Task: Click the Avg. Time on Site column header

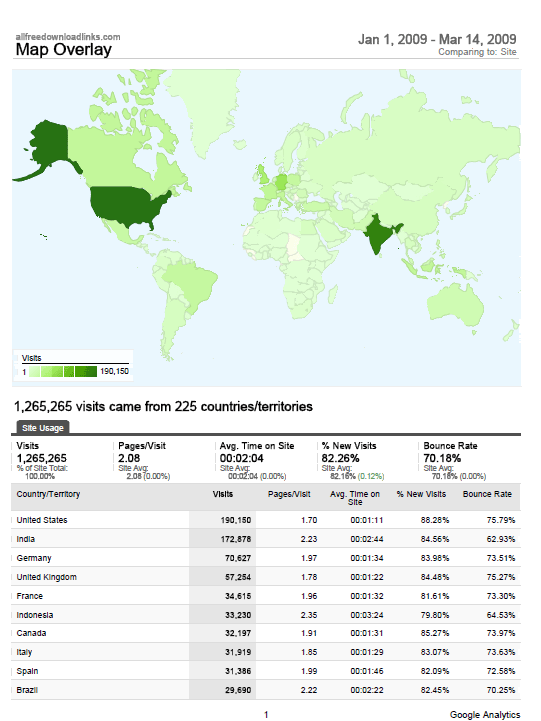Action: 355,498
